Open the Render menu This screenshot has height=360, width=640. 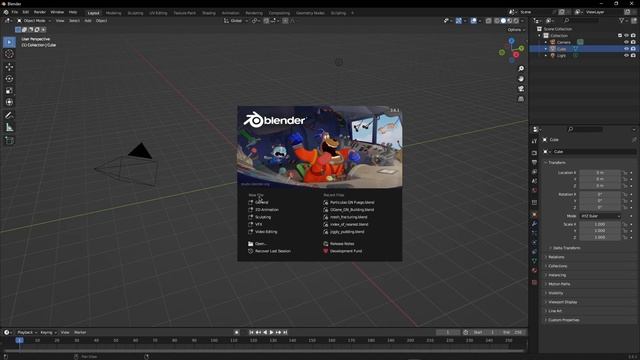40,12
